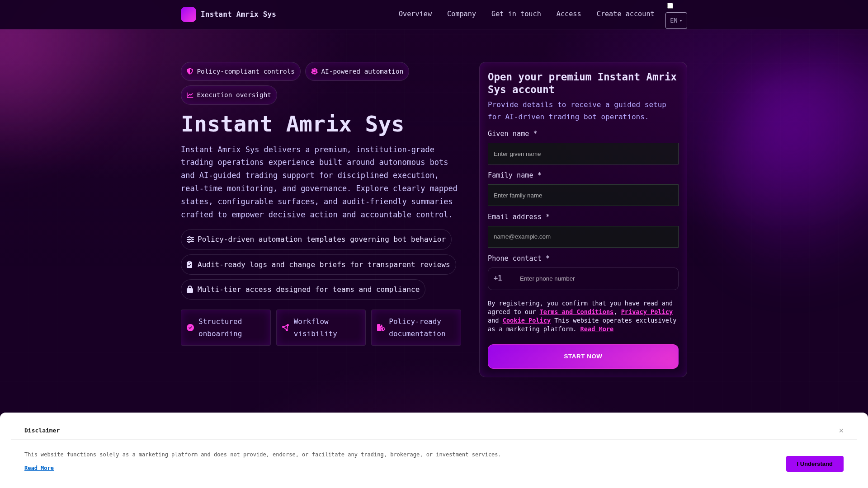Click the Policy-compliant controls badge text

[x=245, y=71]
